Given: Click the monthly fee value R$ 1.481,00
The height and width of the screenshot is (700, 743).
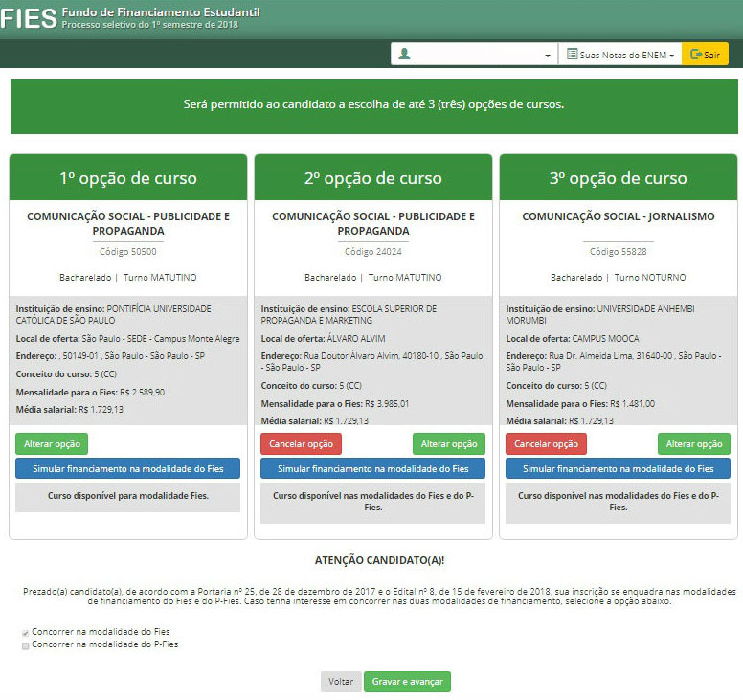Looking at the screenshot, I should [632, 404].
